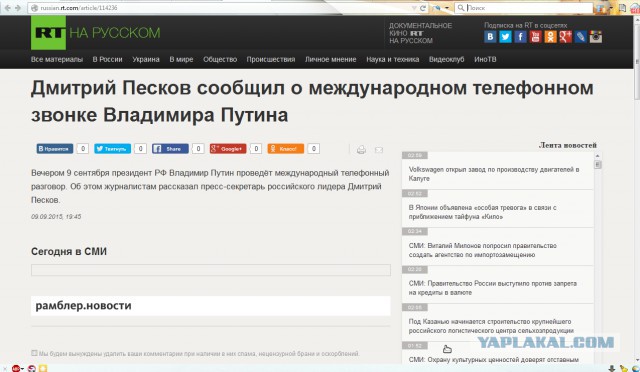
Task: Open Украина section
Action: click(146, 59)
